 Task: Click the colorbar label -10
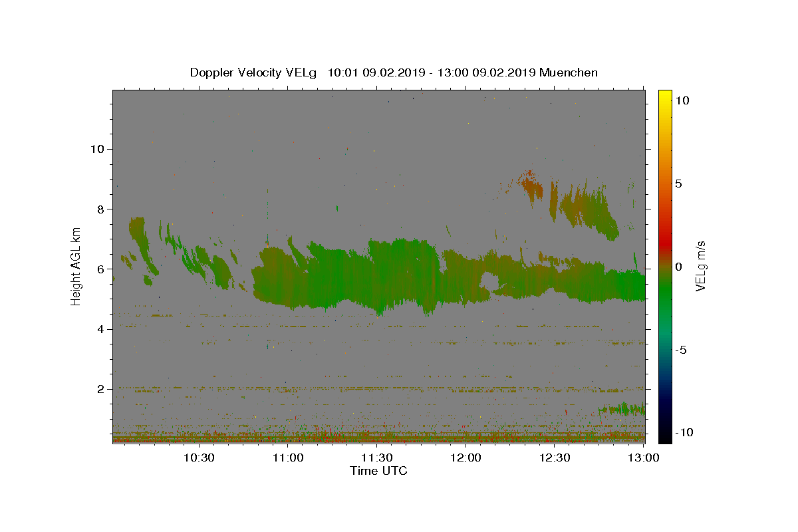tap(684, 432)
